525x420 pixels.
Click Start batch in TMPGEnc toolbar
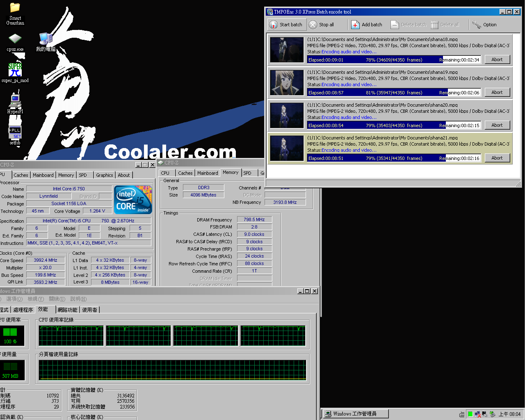click(286, 25)
